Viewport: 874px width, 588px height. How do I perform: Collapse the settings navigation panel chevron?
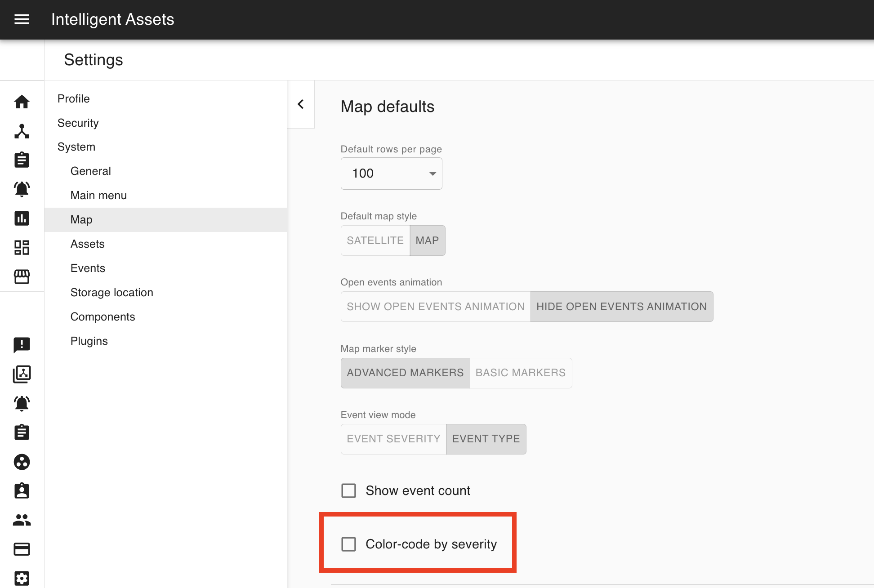(301, 104)
